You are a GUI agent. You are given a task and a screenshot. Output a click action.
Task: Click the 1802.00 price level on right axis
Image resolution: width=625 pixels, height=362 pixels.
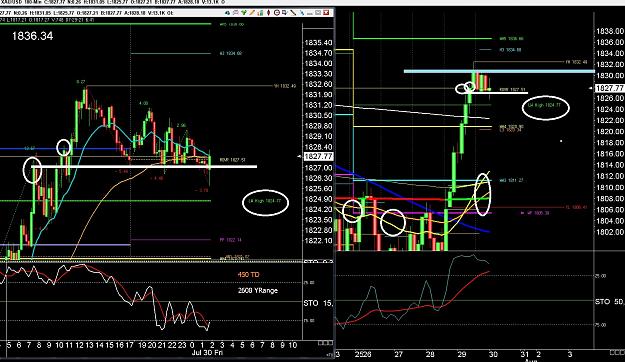click(610, 232)
